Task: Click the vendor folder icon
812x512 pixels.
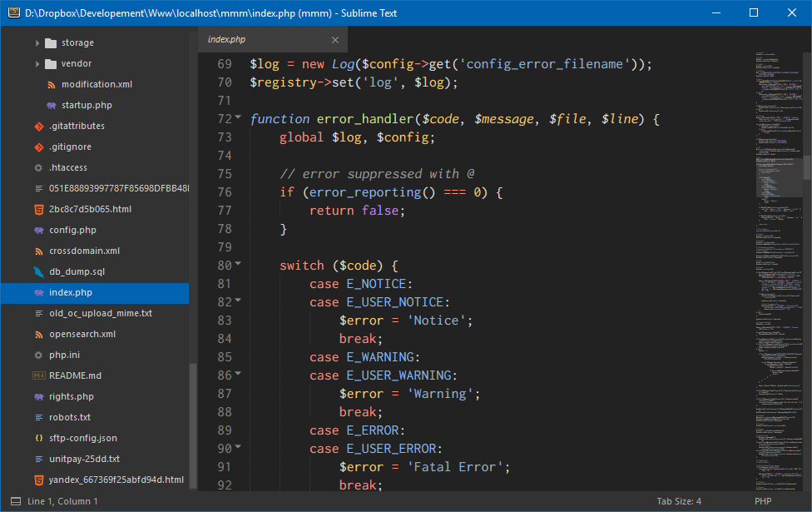Action: point(51,64)
